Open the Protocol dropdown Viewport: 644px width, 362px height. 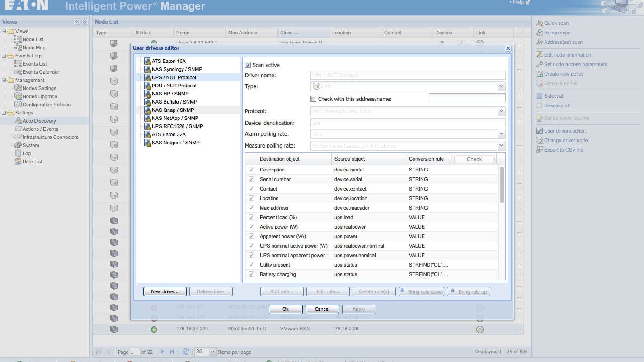501,111
